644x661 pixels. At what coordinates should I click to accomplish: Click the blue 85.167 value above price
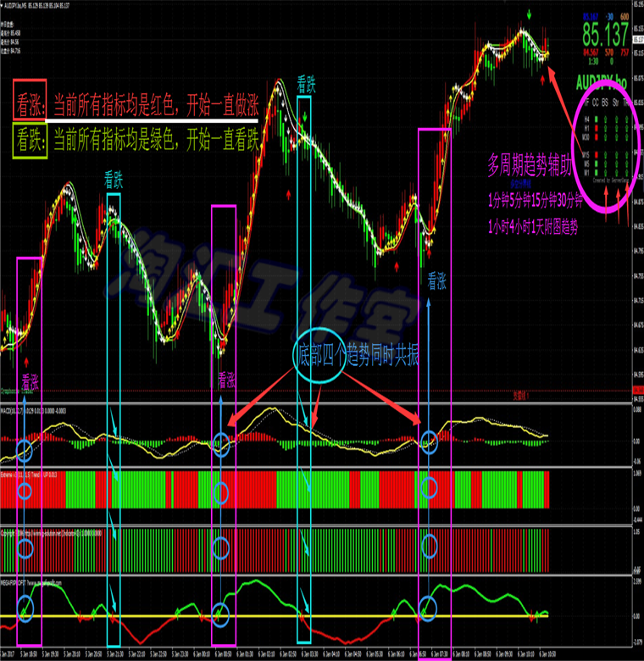click(591, 17)
